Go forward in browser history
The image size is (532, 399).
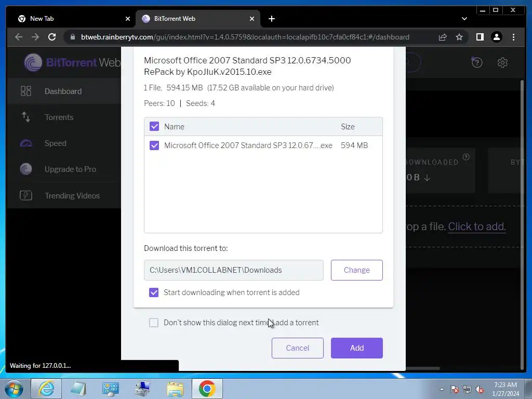click(x=35, y=37)
